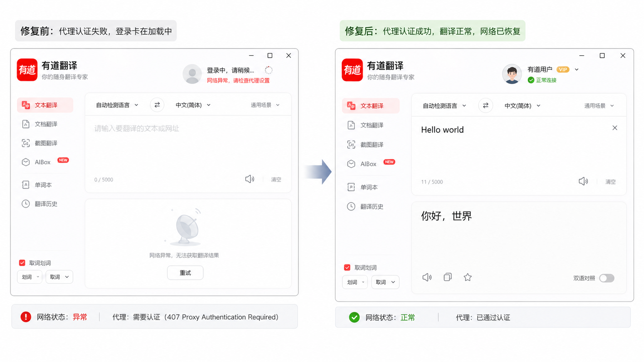Open 文本翻译 in the right window
Image resolution: width=644 pixels, height=362 pixels.
371,106
